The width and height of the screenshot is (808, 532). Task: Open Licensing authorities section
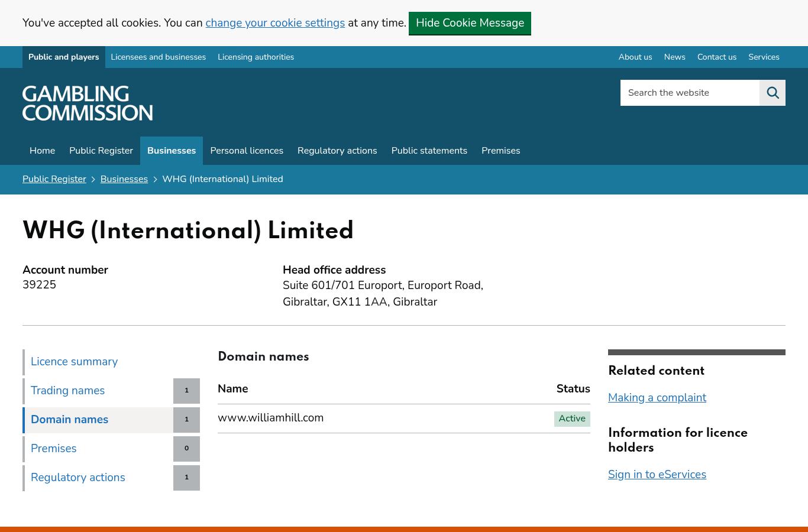[x=256, y=57]
